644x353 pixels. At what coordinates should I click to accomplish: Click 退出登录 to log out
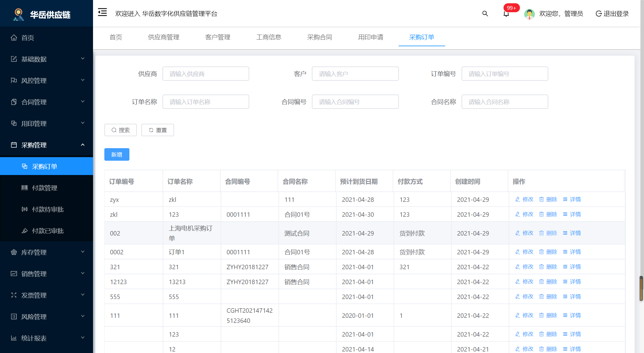pyautogui.click(x=616, y=14)
